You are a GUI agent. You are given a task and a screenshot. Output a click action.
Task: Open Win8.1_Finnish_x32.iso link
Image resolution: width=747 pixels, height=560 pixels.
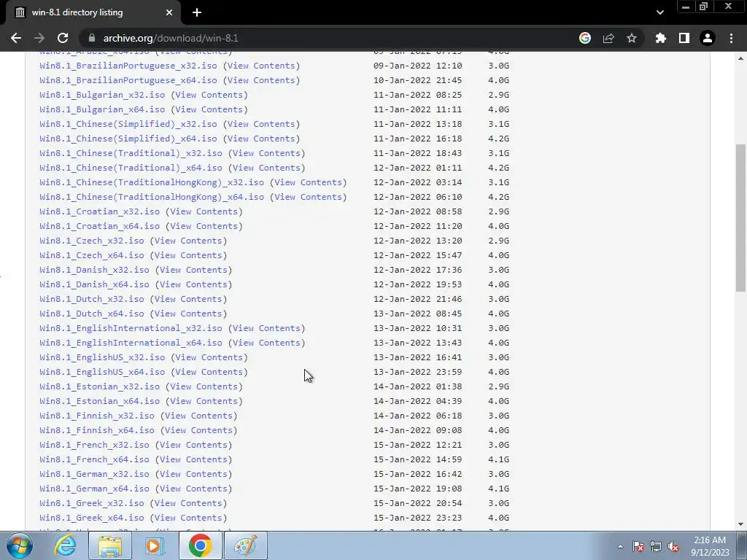[97, 416]
